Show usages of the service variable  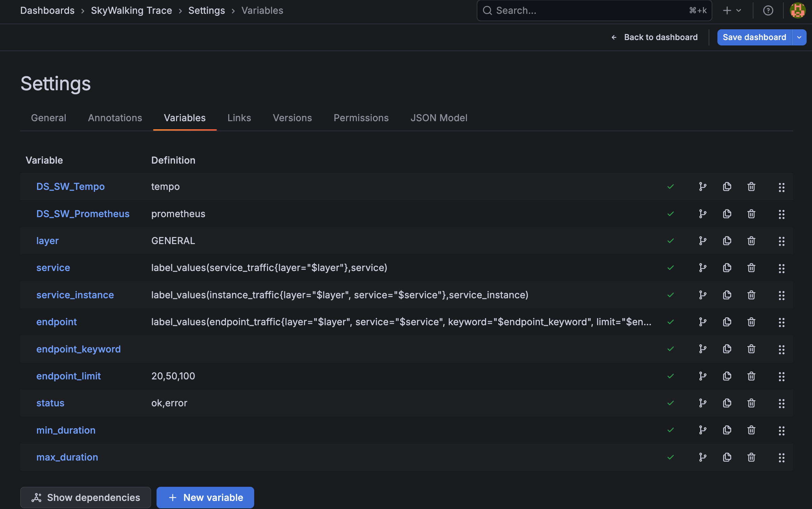703,268
